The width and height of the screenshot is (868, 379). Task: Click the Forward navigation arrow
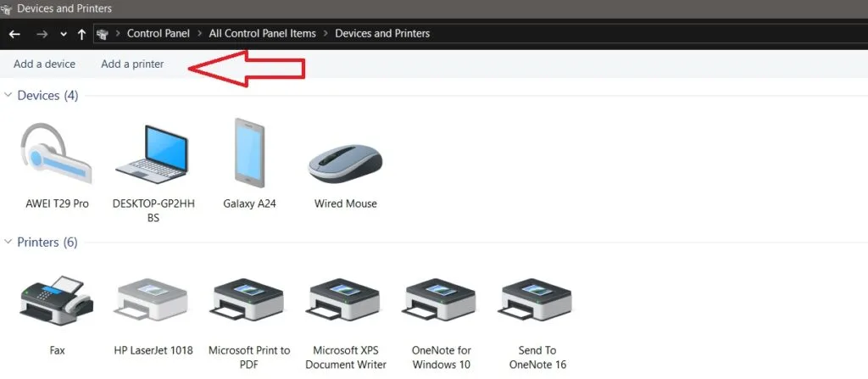click(x=42, y=34)
